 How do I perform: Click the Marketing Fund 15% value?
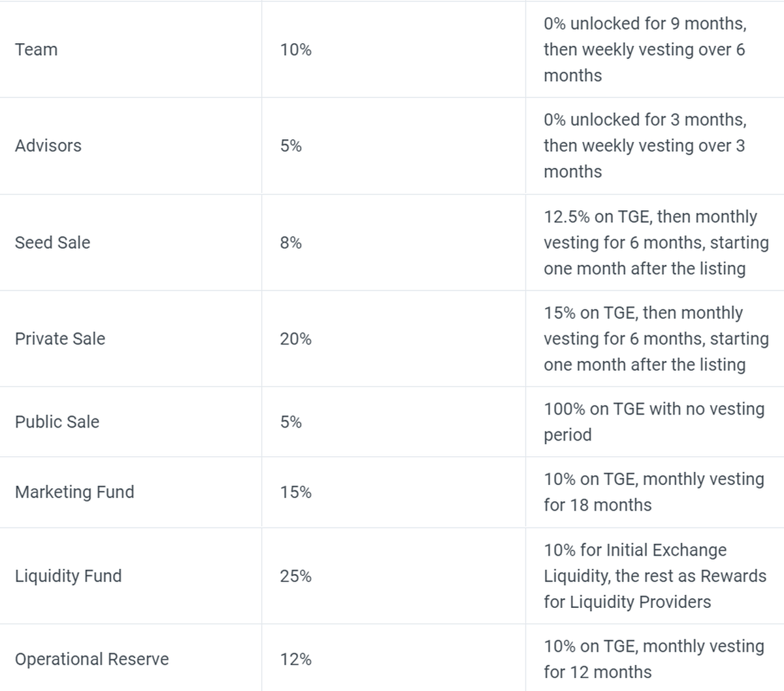click(x=296, y=492)
